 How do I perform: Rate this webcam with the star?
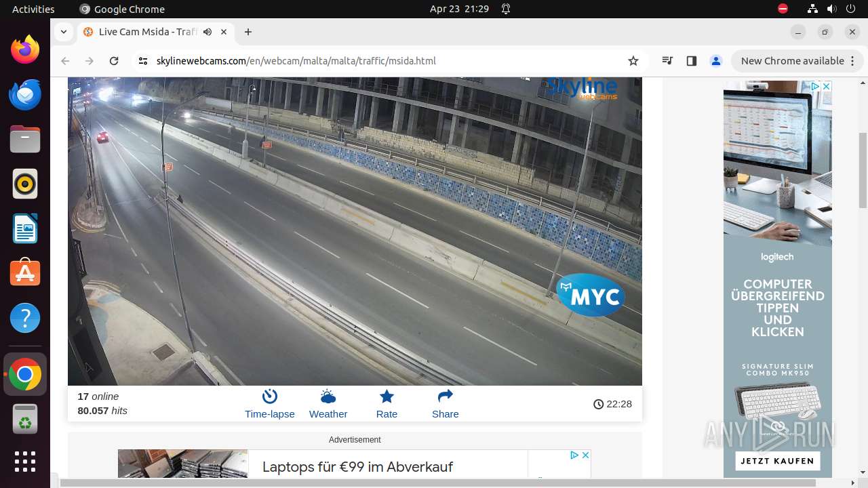[x=387, y=404]
